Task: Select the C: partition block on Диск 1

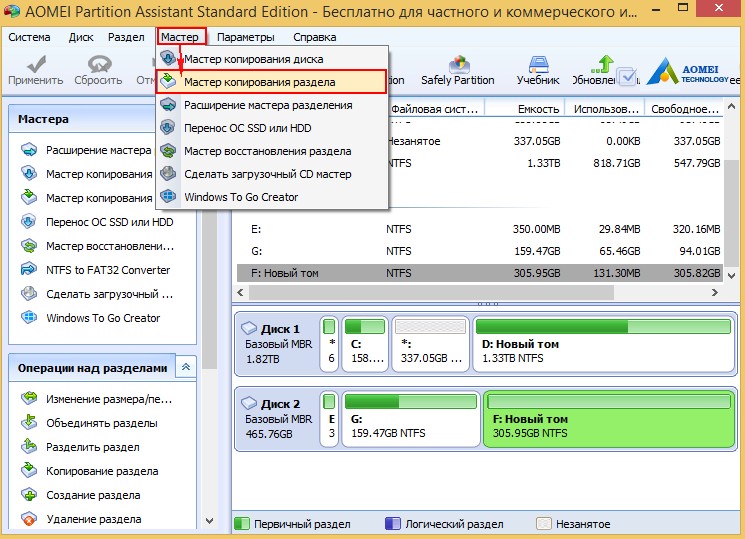Action: pos(365,345)
